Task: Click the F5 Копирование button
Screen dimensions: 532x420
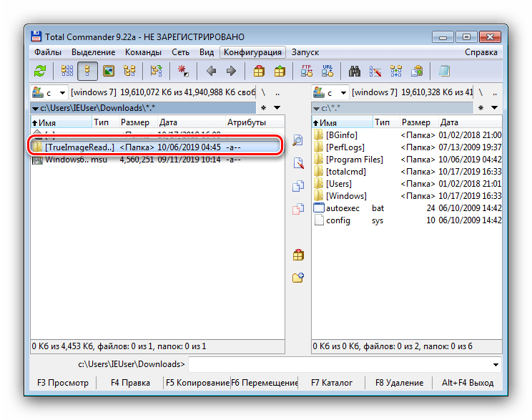Action: [x=197, y=383]
